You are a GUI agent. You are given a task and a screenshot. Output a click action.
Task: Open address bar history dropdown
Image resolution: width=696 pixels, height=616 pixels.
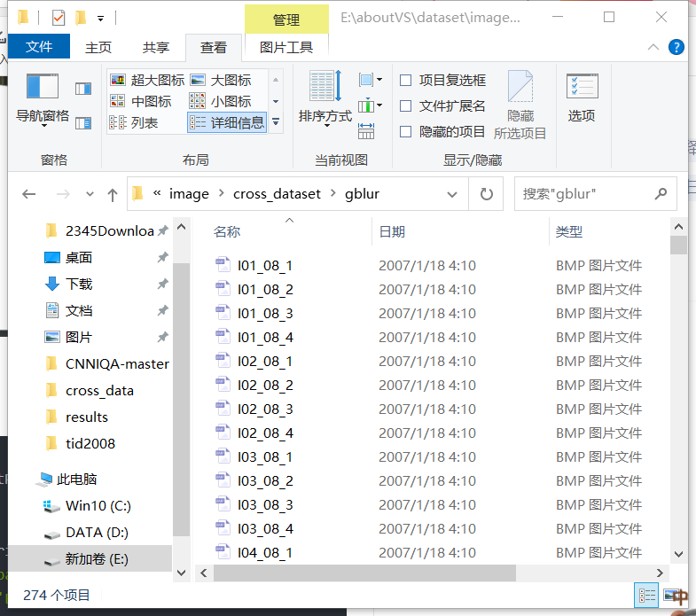pos(452,194)
